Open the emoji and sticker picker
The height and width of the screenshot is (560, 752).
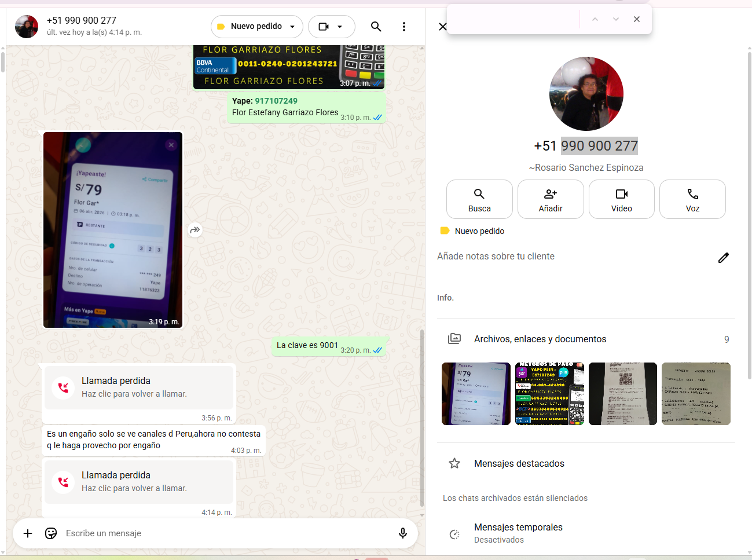[x=51, y=533]
